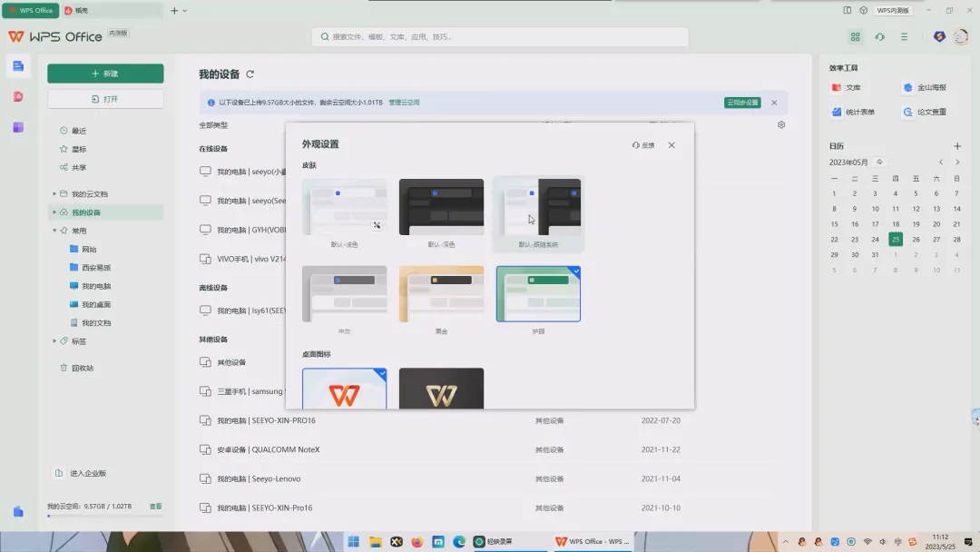
Task: Open the documents icon in left rail
Action: coord(18,65)
